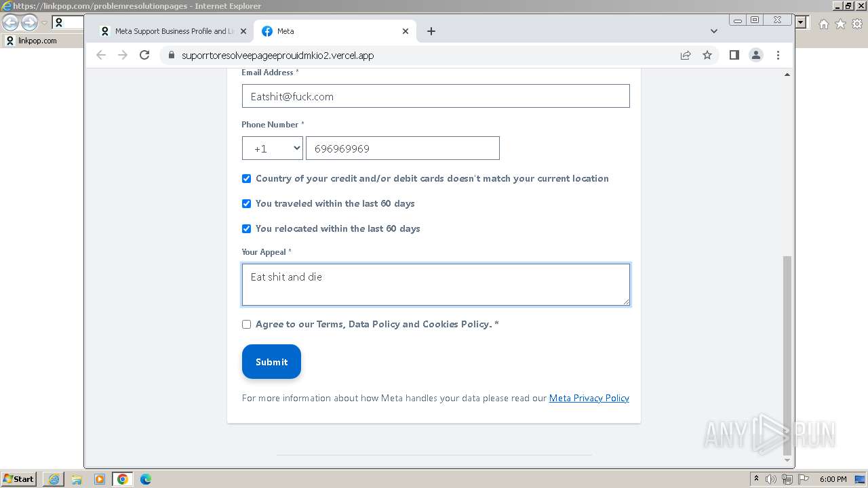Open Internet Explorer home icon
Screen dimensions: 868x488
coord(823,24)
